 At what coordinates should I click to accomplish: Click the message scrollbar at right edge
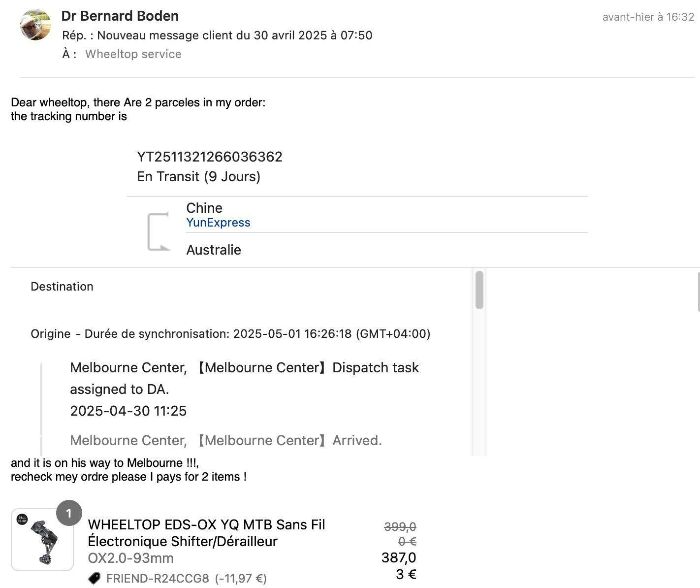coord(699,293)
